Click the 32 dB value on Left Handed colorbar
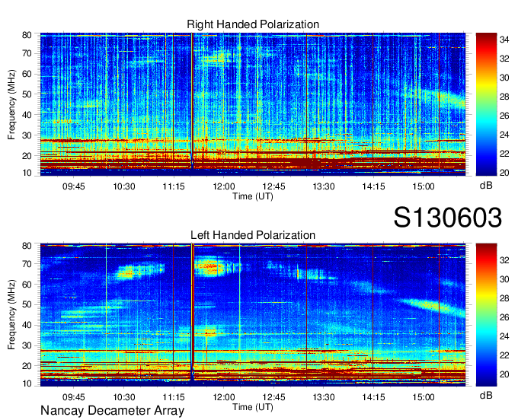 (x=504, y=260)
